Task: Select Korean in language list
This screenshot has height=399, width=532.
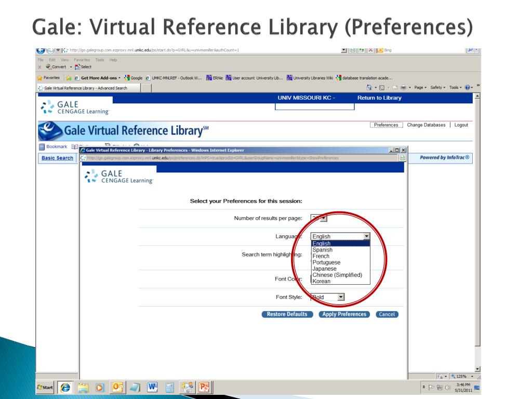Action: coord(340,281)
